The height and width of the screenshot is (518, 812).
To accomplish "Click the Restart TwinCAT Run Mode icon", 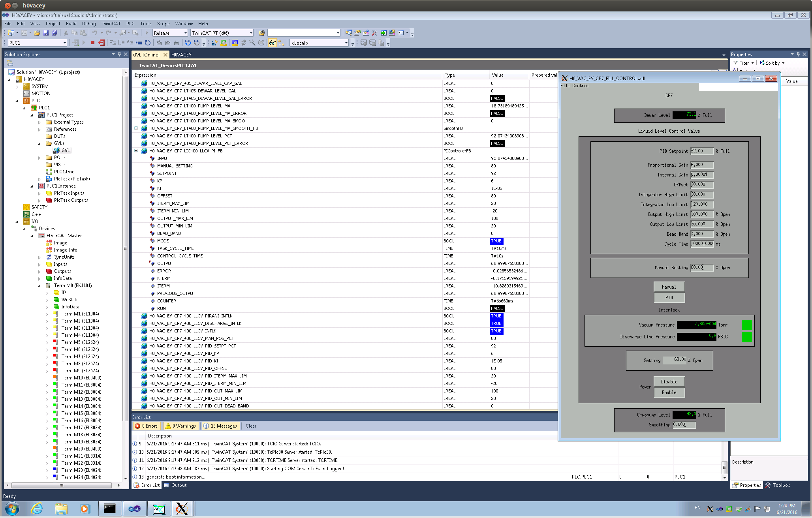I will (x=224, y=43).
